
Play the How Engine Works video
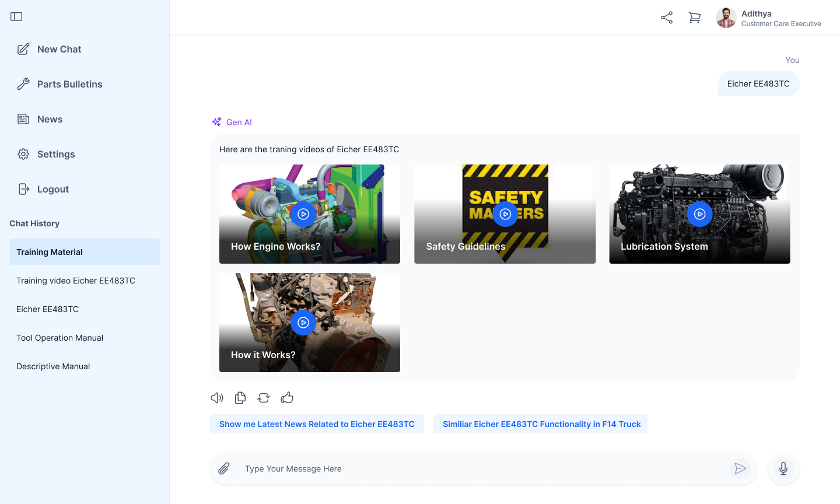point(303,214)
